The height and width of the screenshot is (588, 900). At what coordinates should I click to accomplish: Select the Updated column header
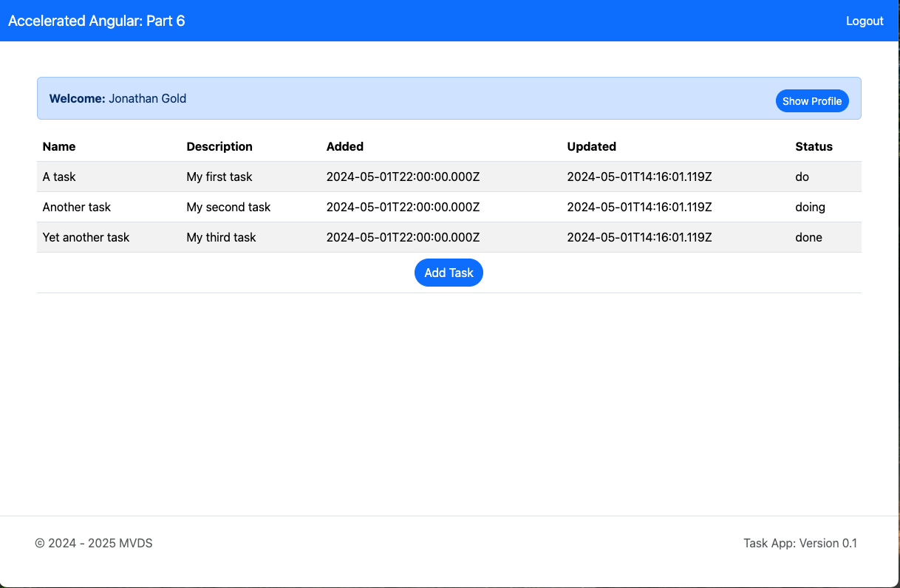(x=592, y=146)
